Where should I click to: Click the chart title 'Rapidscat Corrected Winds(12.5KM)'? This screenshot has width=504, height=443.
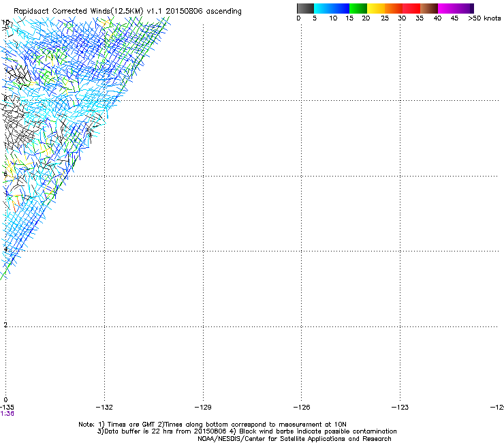[78, 12]
